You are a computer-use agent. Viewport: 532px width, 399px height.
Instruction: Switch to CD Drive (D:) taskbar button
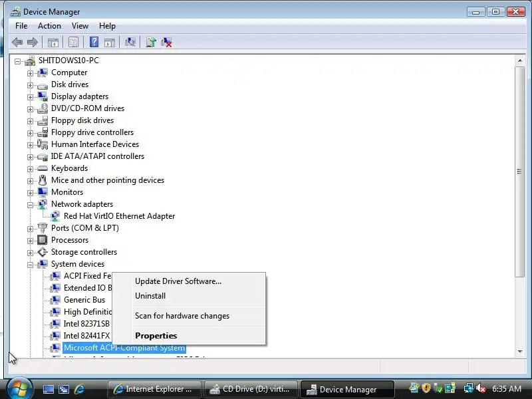[x=251, y=389]
